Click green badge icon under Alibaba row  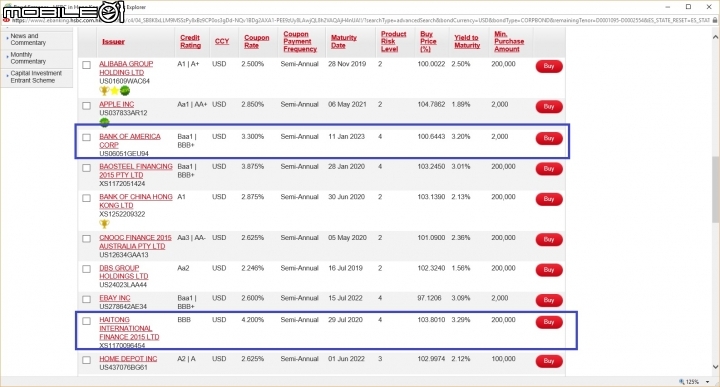(x=124, y=90)
